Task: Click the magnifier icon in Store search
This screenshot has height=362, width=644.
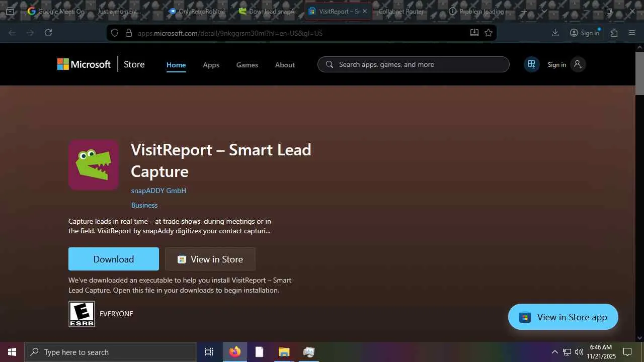Action: pos(330,64)
